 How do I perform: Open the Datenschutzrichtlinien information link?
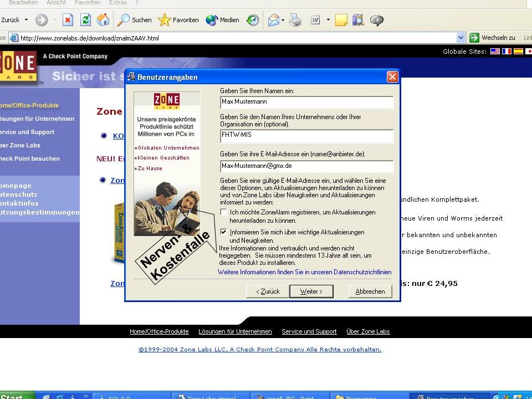304,272
